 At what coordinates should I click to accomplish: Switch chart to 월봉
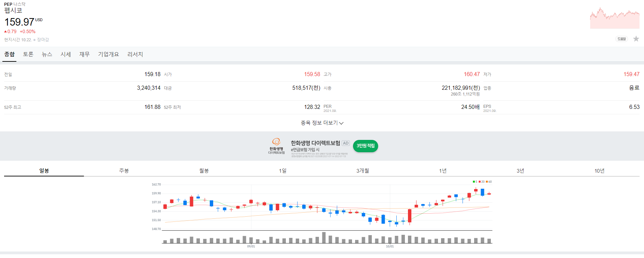click(204, 171)
